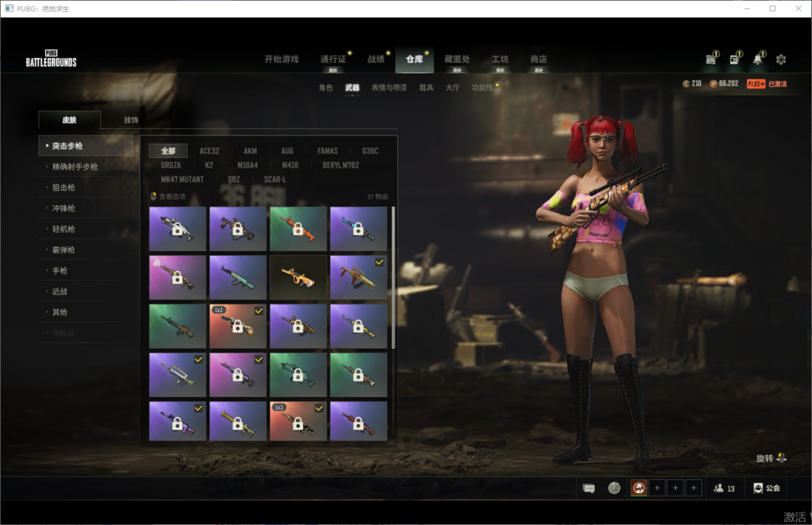Filter skins by FAMAS
Image resolution: width=812 pixels, height=525 pixels.
(327, 151)
